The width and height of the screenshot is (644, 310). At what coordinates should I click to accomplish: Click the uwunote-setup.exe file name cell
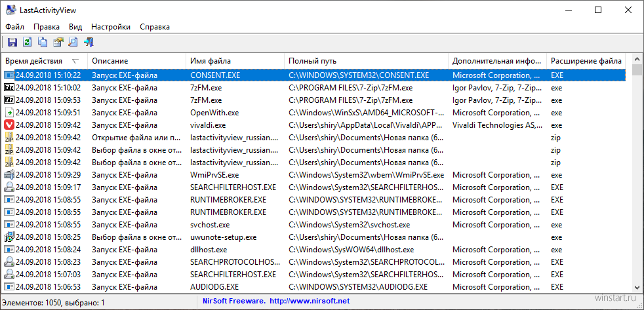point(224,237)
